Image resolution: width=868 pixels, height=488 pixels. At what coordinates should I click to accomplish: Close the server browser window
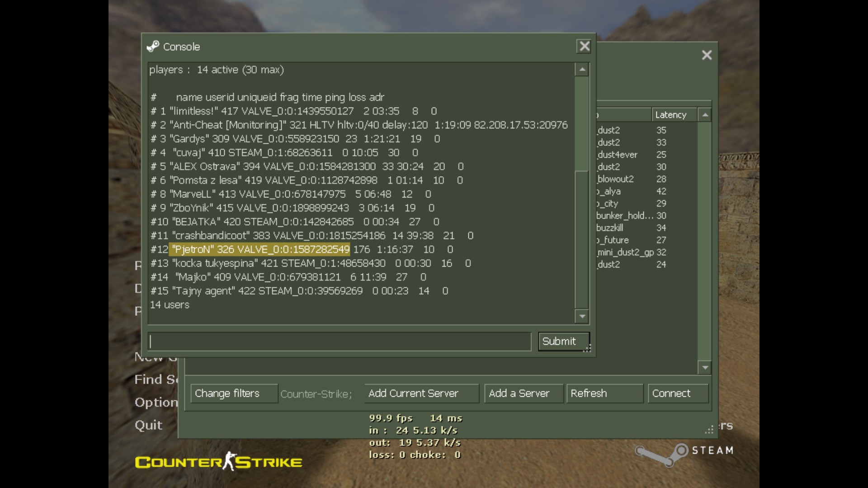pos(707,55)
